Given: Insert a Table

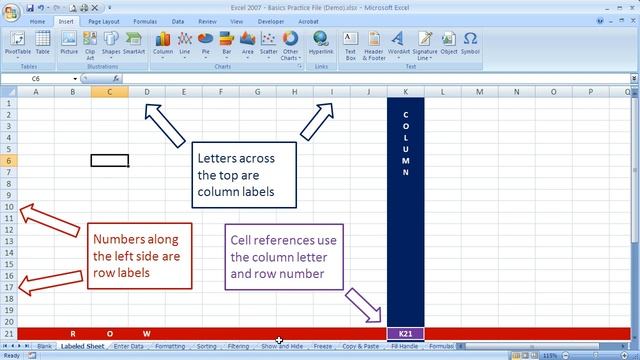Looking at the screenshot, I should pyautogui.click(x=42, y=43).
